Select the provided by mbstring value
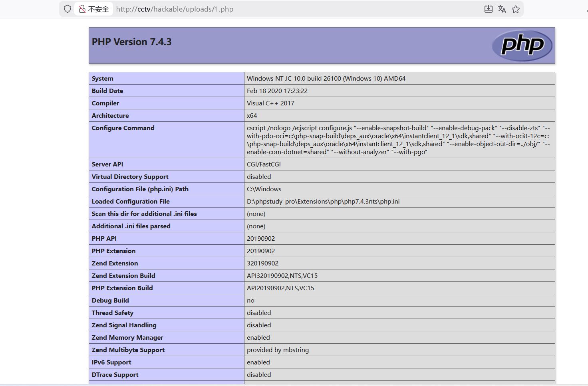The width and height of the screenshot is (588, 386). point(278,350)
